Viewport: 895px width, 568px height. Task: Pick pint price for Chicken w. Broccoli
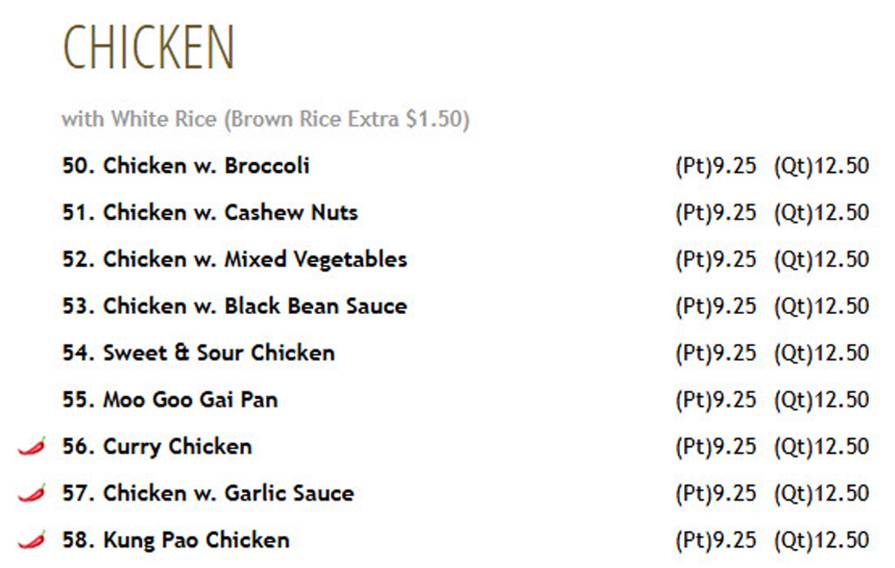coord(716,166)
